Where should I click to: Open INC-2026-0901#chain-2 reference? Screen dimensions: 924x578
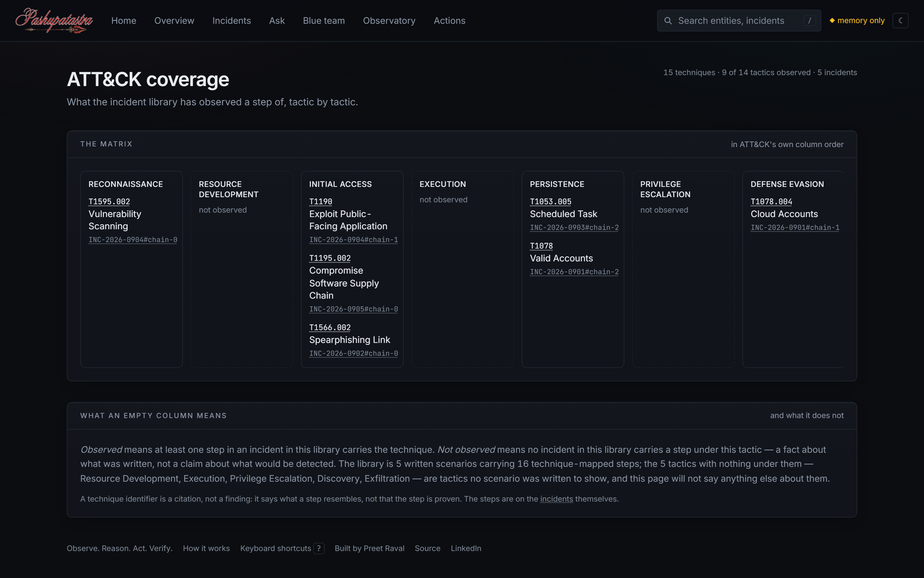coord(574,272)
